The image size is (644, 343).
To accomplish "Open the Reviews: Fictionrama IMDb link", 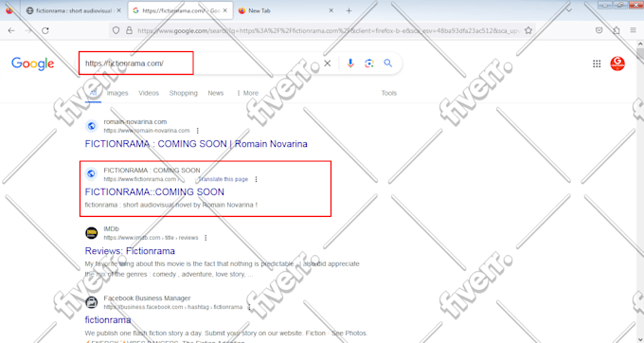I will click(130, 251).
